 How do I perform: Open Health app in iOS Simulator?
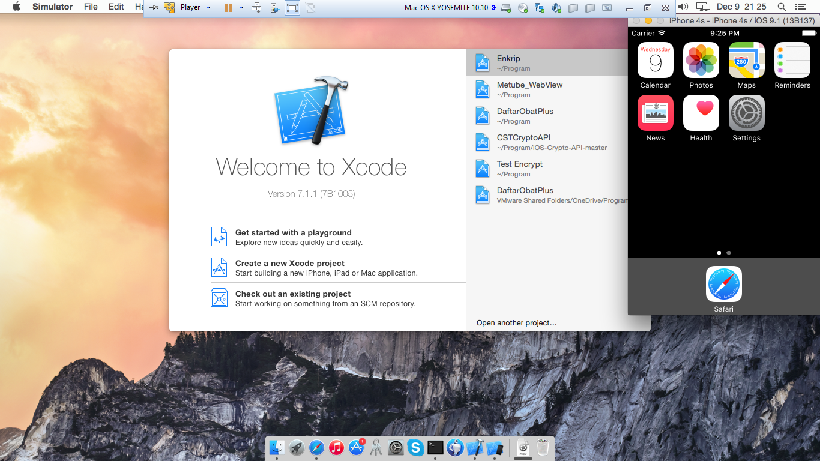point(701,113)
